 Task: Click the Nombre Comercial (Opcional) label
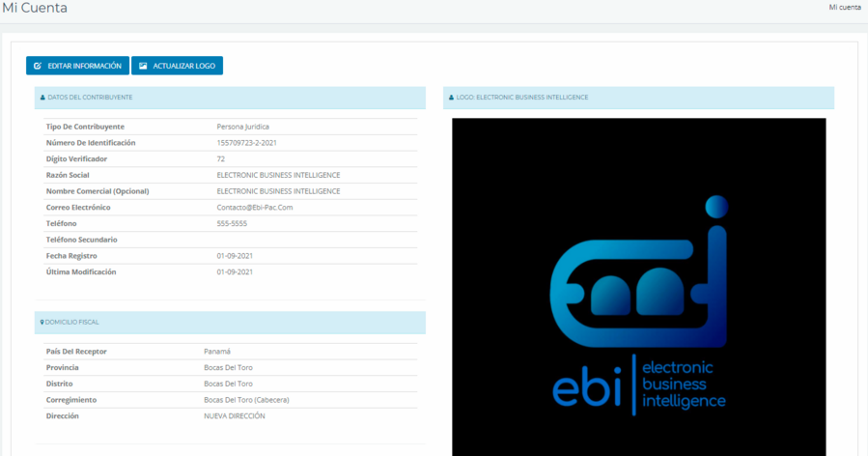(x=98, y=191)
